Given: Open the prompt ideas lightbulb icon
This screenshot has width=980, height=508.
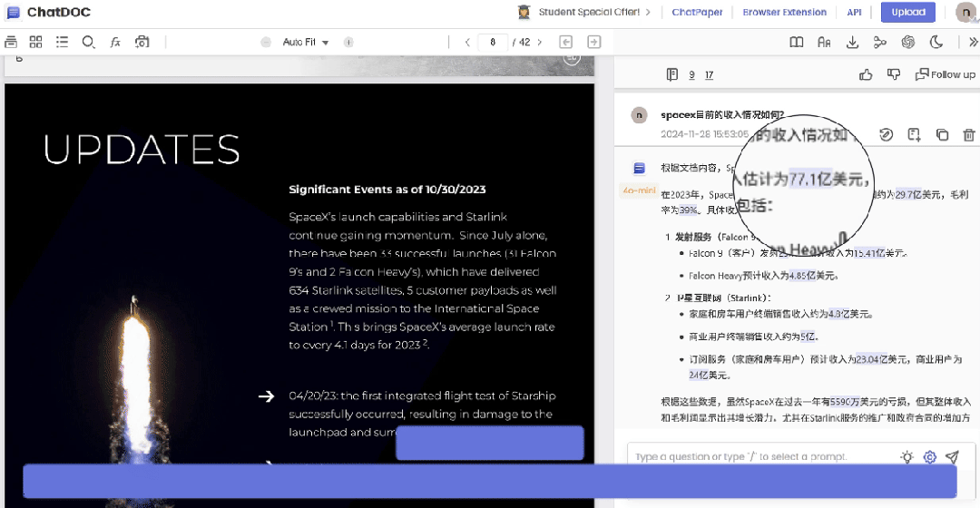Looking at the screenshot, I should click(x=906, y=457).
